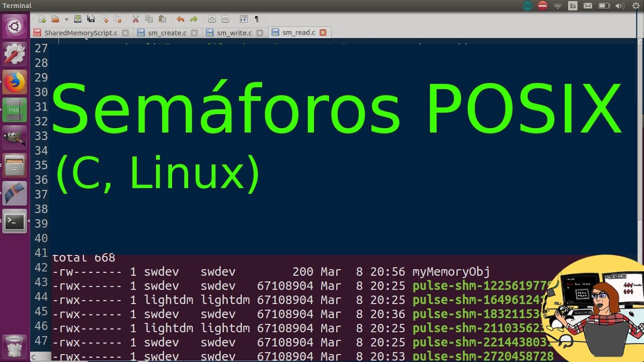The height and width of the screenshot is (362, 644).
Task: Close the sm_write.c tab
Action: (260, 33)
